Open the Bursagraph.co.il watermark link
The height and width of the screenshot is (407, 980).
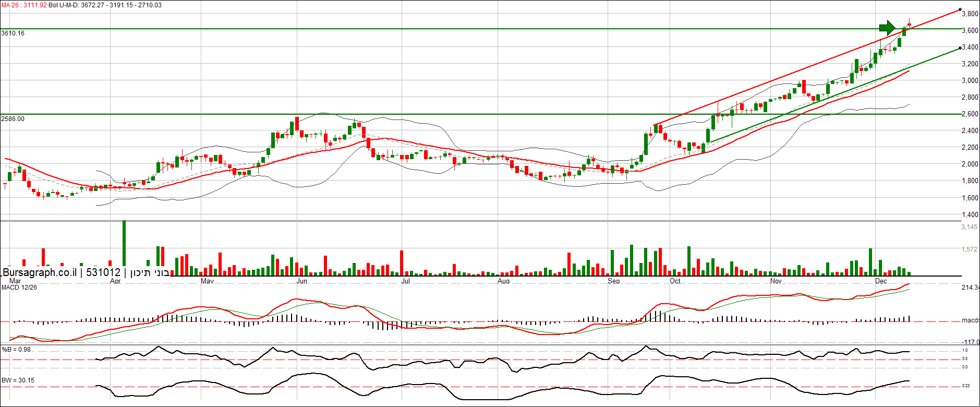40,272
